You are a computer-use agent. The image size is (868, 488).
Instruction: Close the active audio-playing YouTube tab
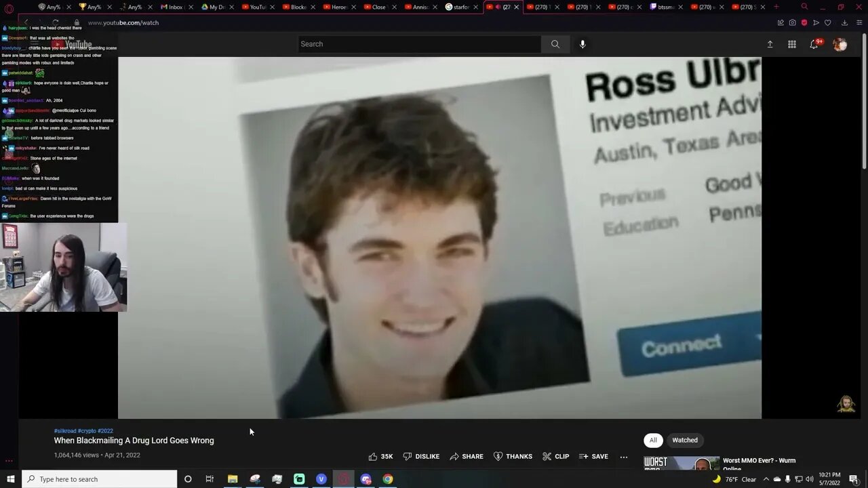pyautogui.click(x=516, y=7)
